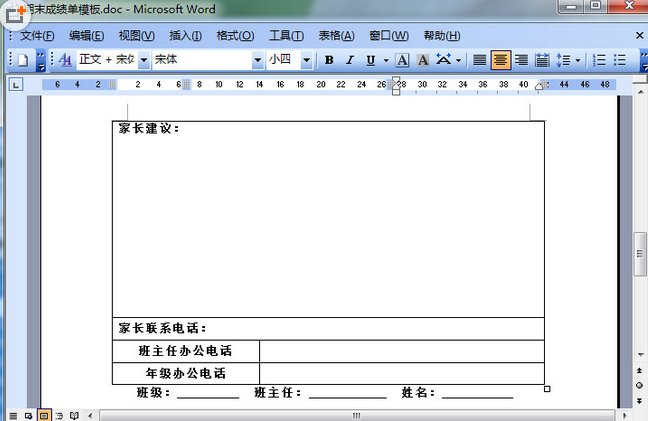Screen dimensions: 648x421
Task: Expand the Standard toolbar options chevron
Action: [x=40, y=60]
